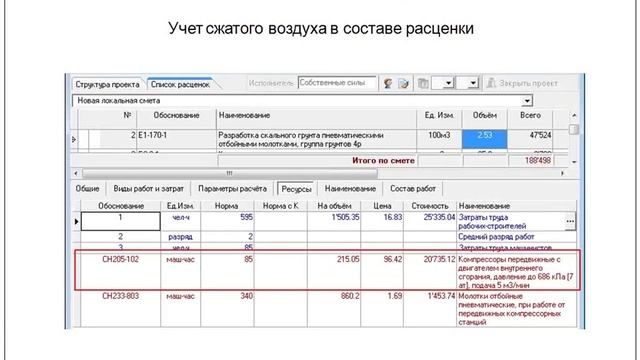Click the Стоимость column header
640x360 pixels.
430,206
